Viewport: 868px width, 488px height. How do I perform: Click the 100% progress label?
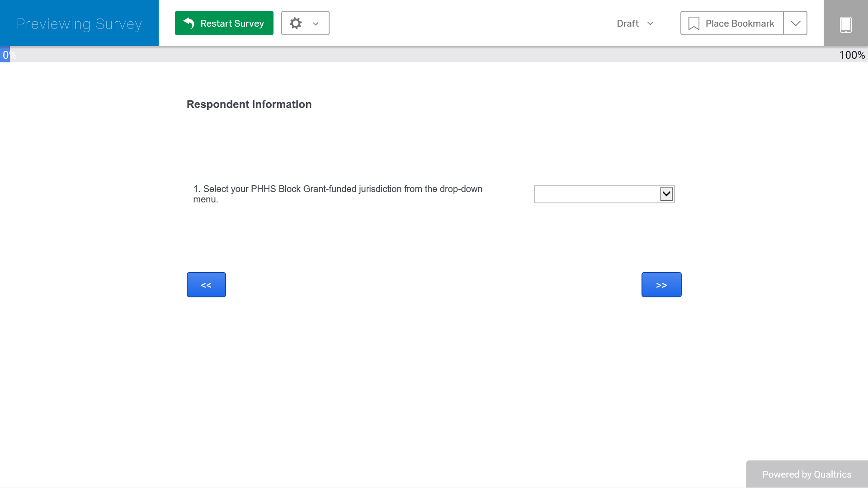point(852,55)
